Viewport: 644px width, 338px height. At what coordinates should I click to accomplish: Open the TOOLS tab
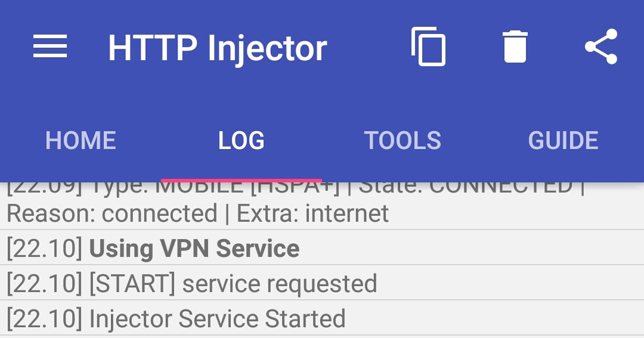(x=402, y=141)
